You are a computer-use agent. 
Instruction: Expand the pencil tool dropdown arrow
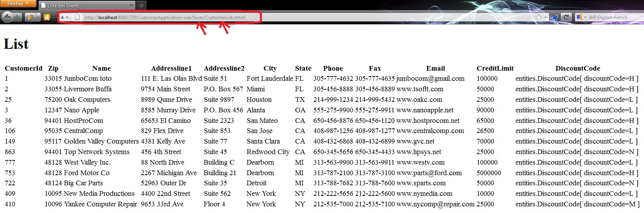pos(38,17)
